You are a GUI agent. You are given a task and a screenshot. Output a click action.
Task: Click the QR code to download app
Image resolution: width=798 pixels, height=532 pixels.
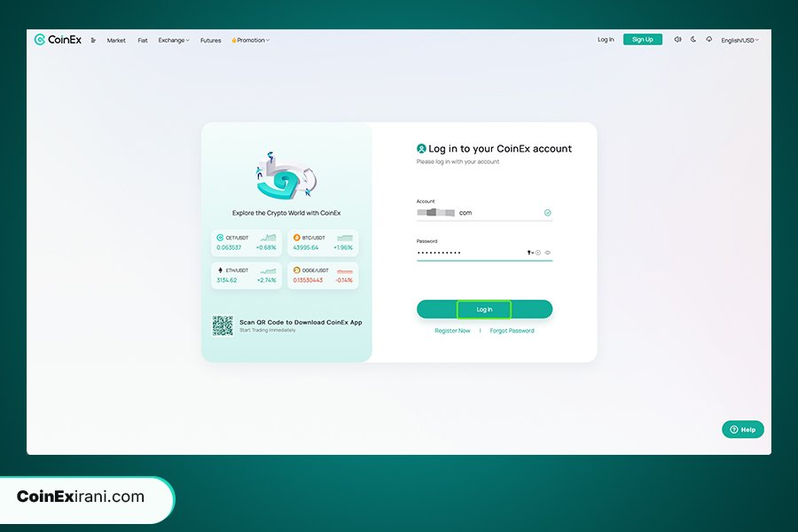coord(223,325)
